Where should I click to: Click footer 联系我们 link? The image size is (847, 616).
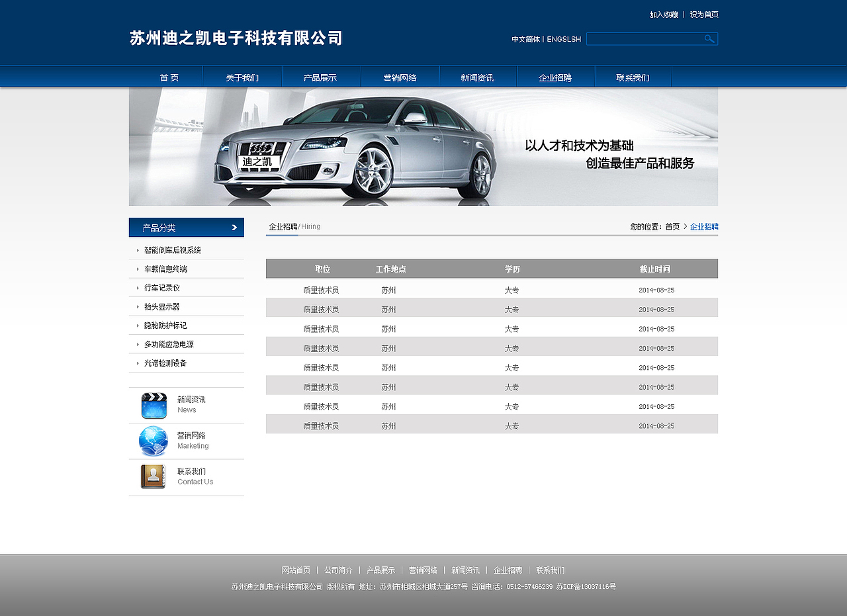[x=550, y=570]
